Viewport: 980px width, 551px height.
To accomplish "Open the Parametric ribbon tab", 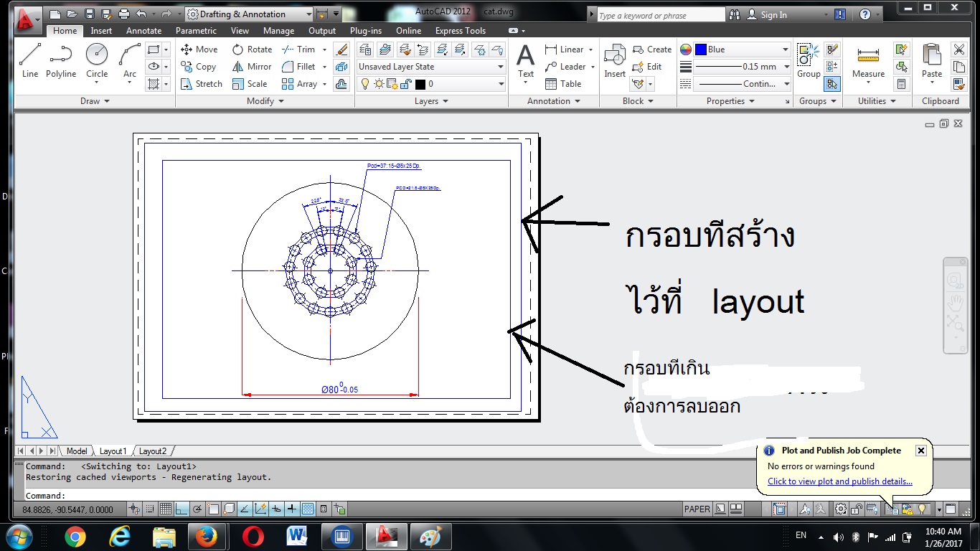I will pos(196,31).
